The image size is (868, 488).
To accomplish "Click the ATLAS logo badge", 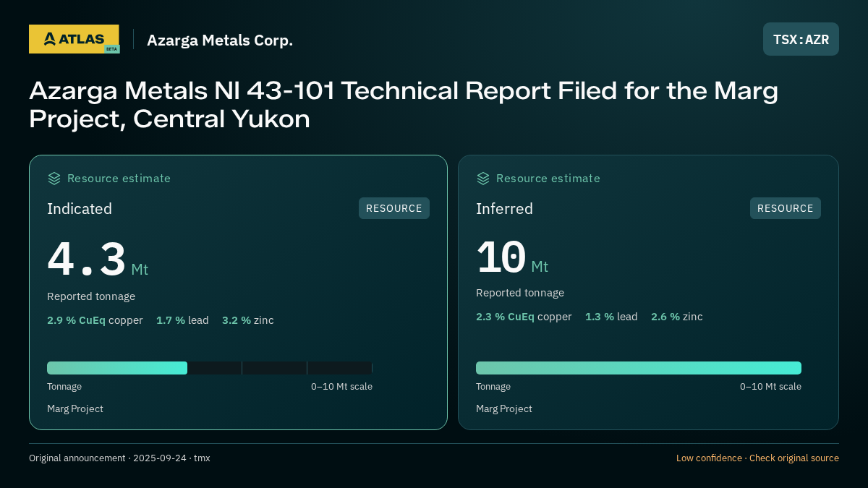I will 74,39.
